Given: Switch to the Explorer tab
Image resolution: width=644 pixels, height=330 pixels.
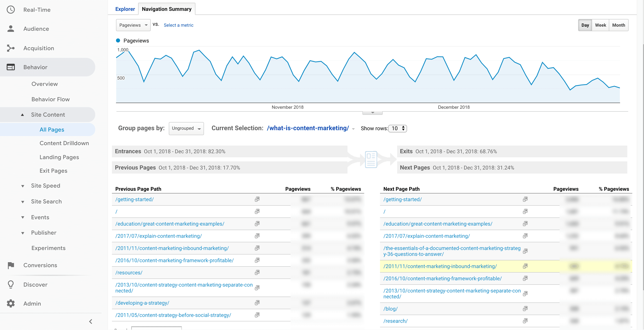Looking at the screenshot, I should tap(125, 8).
